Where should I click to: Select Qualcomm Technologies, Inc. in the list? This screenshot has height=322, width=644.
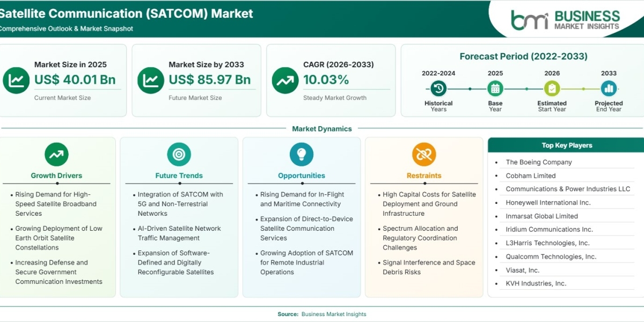coord(551,257)
